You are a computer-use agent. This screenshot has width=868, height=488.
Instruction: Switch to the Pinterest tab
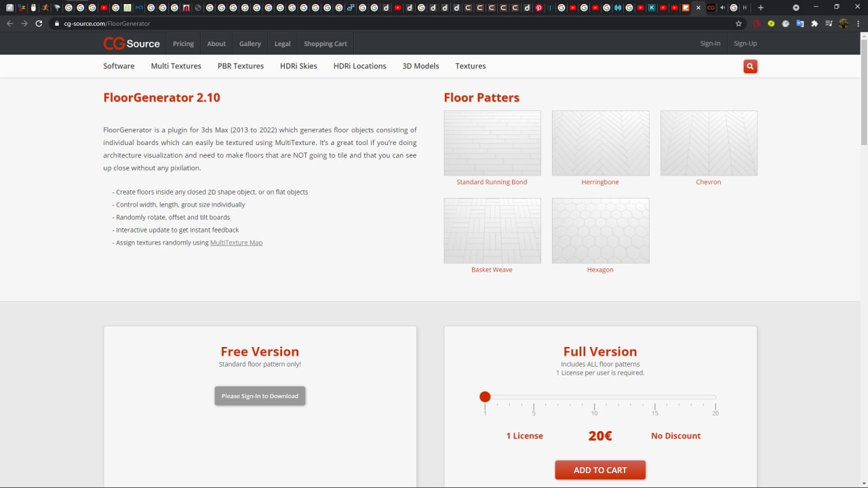tap(539, 7)
